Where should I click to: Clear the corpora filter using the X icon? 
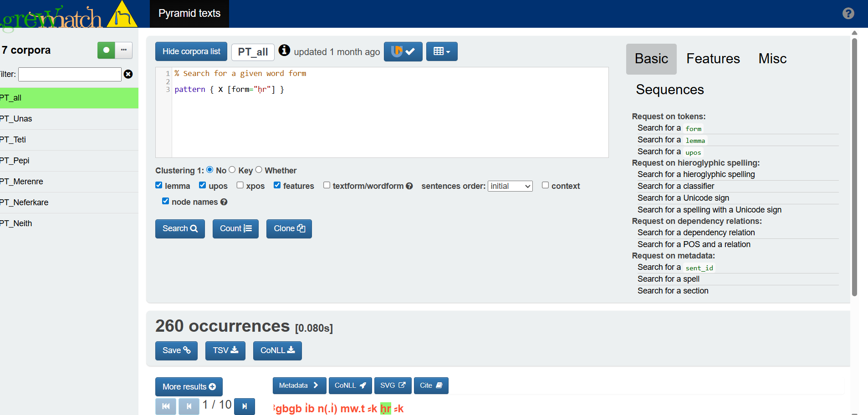pyautogui.click(x=128, y=74)
